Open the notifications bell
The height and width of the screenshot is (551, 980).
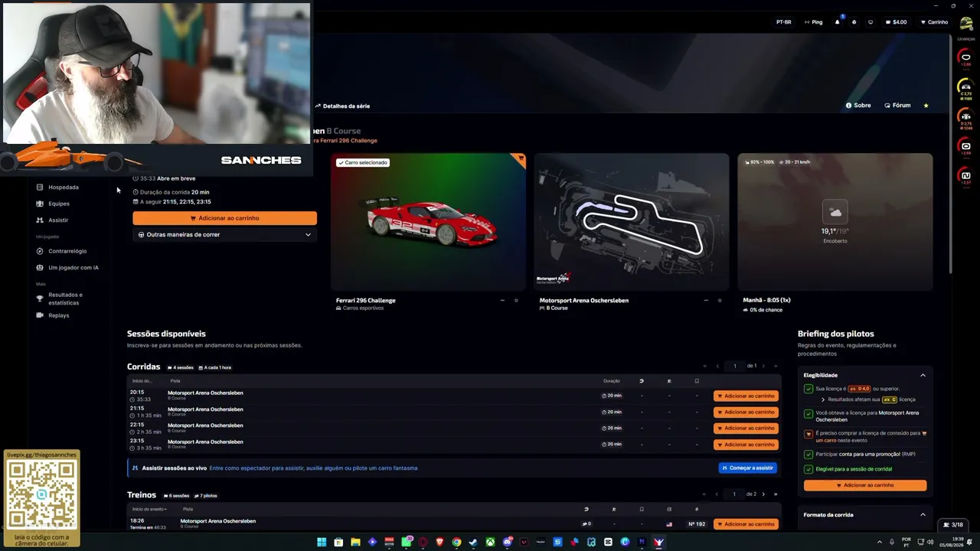pos(837,22)
